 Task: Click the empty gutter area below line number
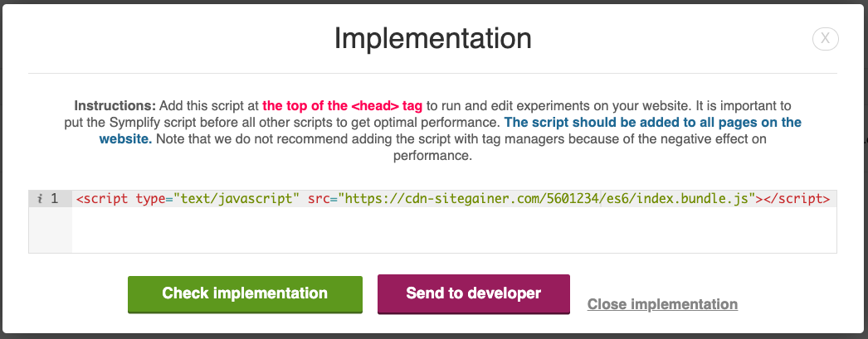pos(51,230)
